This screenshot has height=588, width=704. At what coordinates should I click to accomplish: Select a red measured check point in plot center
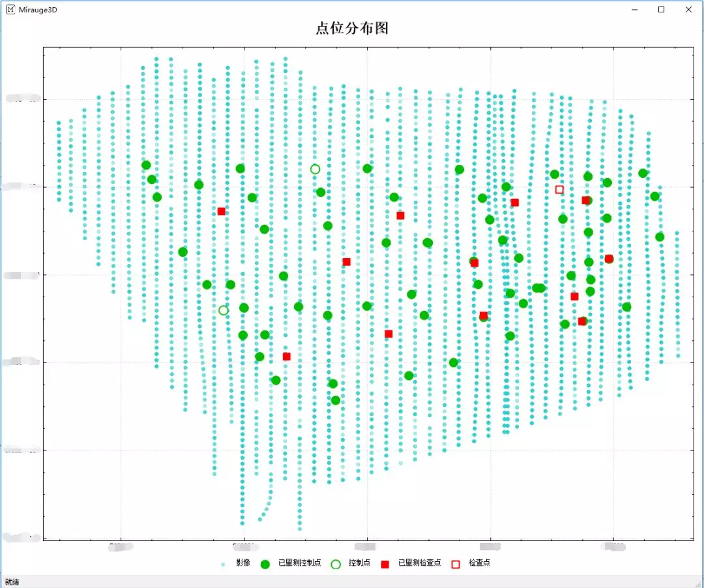346,262
